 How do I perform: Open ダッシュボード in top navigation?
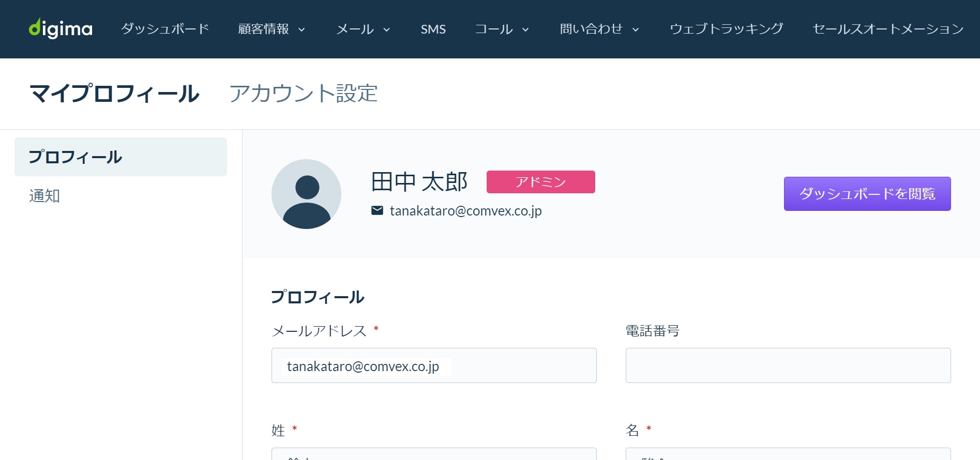(x=165, y=29)
